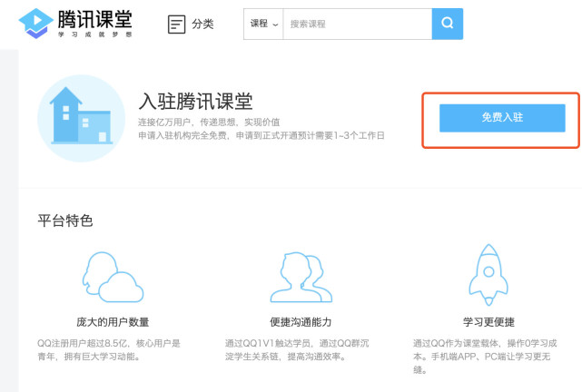
Task: Click the blue magnifier search button
Action: [448, 24]
